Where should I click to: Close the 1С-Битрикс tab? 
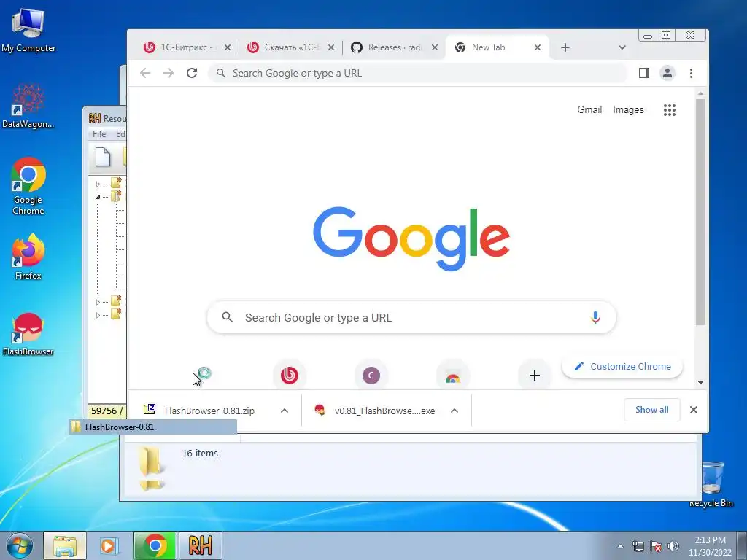click(x=228, y=47)
